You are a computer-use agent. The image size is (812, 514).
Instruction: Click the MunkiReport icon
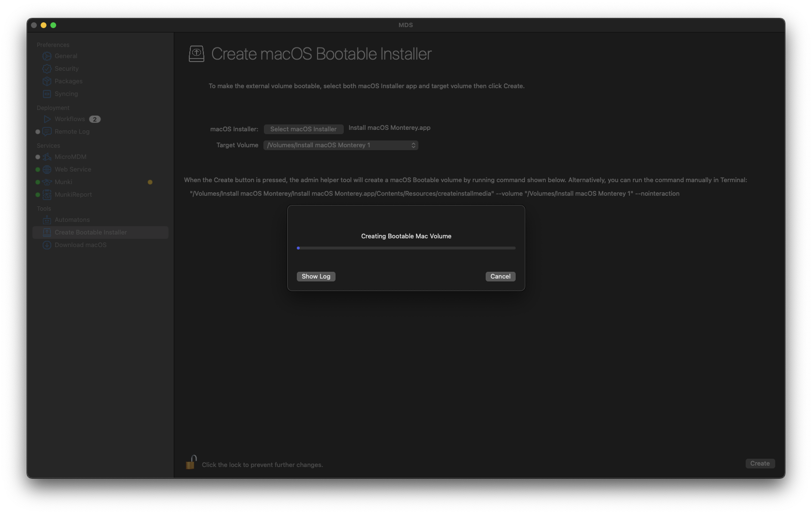[x=47, y=195]
